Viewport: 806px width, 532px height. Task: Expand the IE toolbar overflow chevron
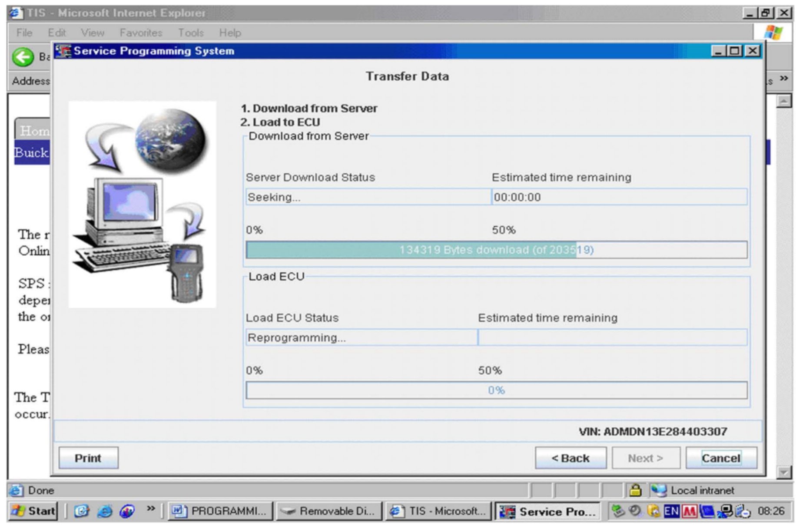coord(783,79)
